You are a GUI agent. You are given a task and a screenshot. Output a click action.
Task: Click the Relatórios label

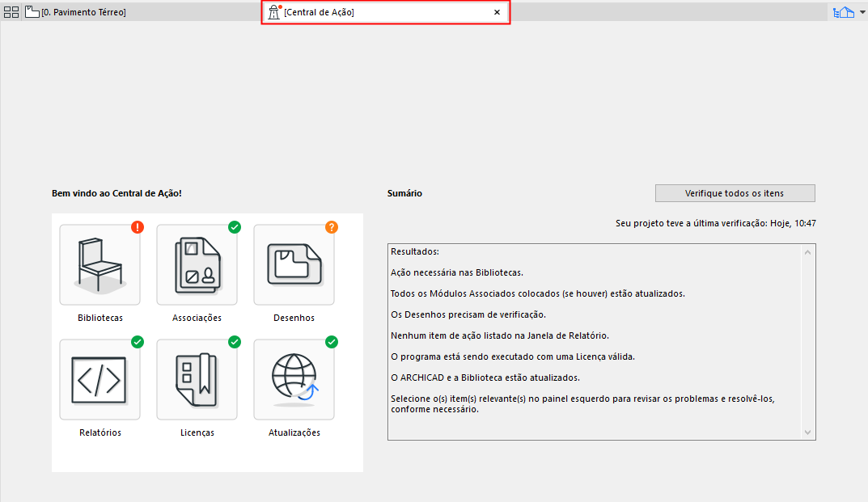(x=100, y=432)
